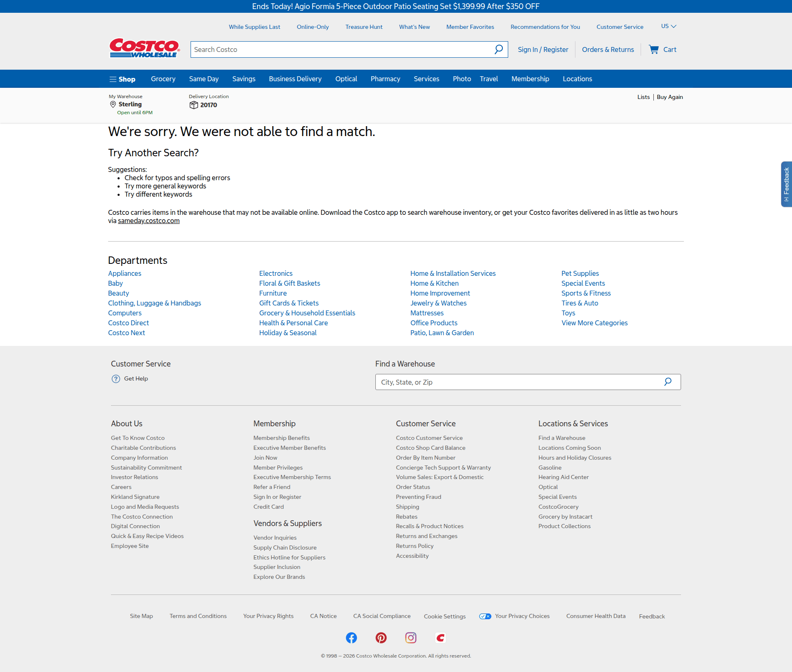Open the Appliances department

(x=125, y=273)
